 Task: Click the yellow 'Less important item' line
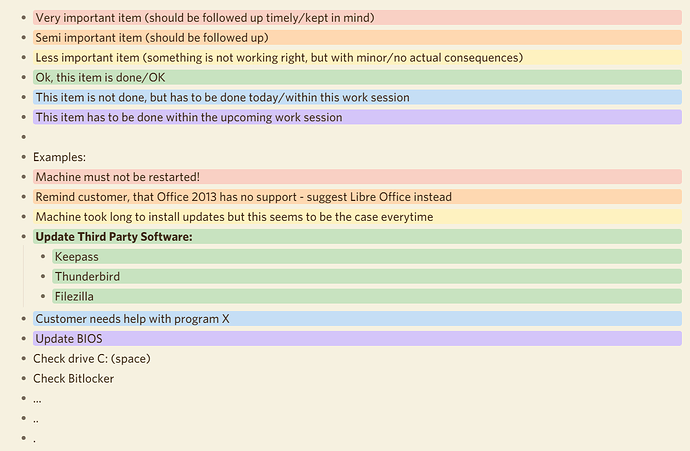click(357, 57)
